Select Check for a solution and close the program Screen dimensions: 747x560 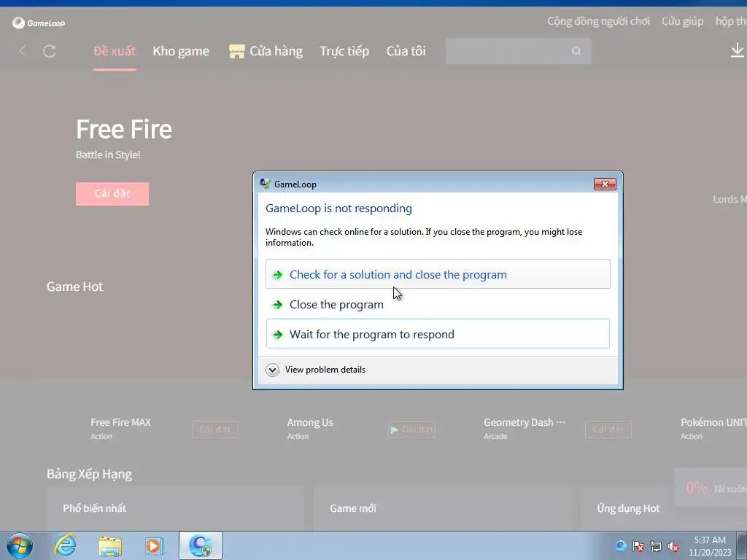[438, 274]
